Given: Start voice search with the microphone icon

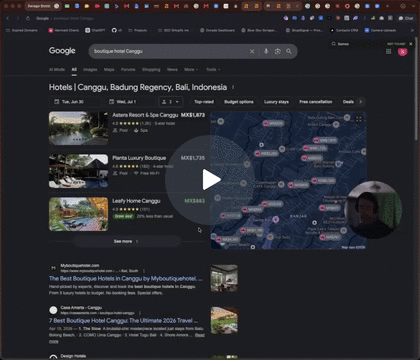Looking at the screenshot, I should 266,51.
